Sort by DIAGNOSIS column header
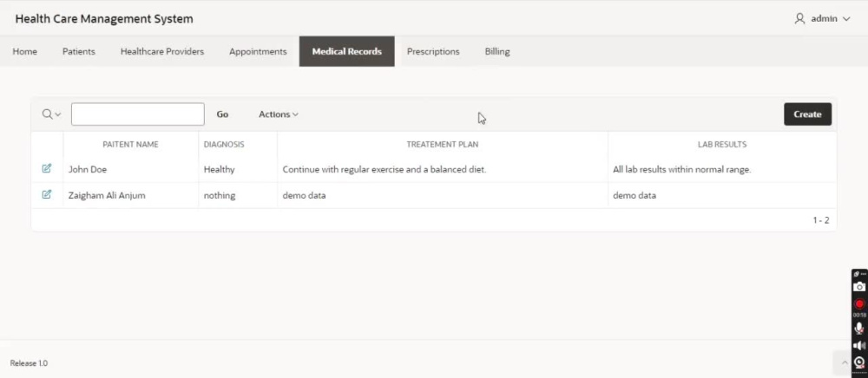 (x=224, y=144)
